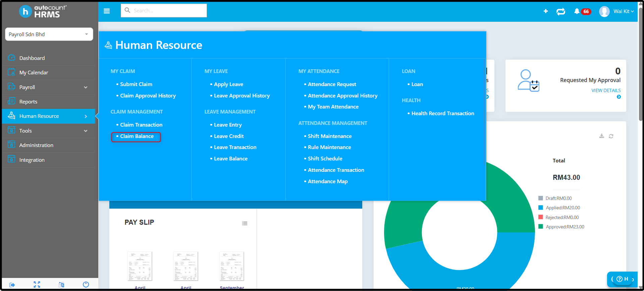Click the Integration icon in sidebar
This screenshot has height=291, width=644.
click(11, 159)
